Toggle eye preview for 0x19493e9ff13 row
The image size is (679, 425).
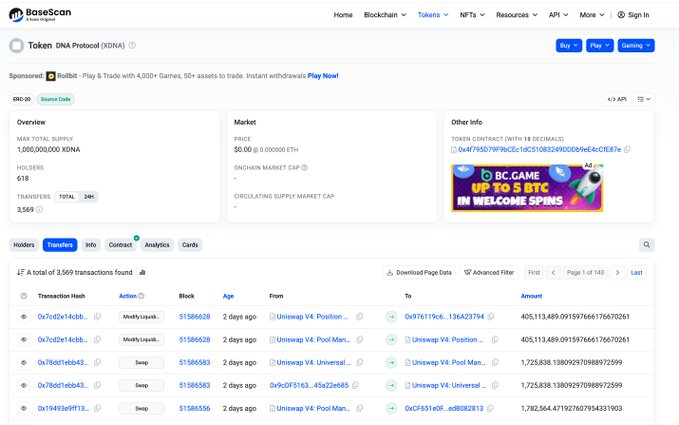(24, 408)
